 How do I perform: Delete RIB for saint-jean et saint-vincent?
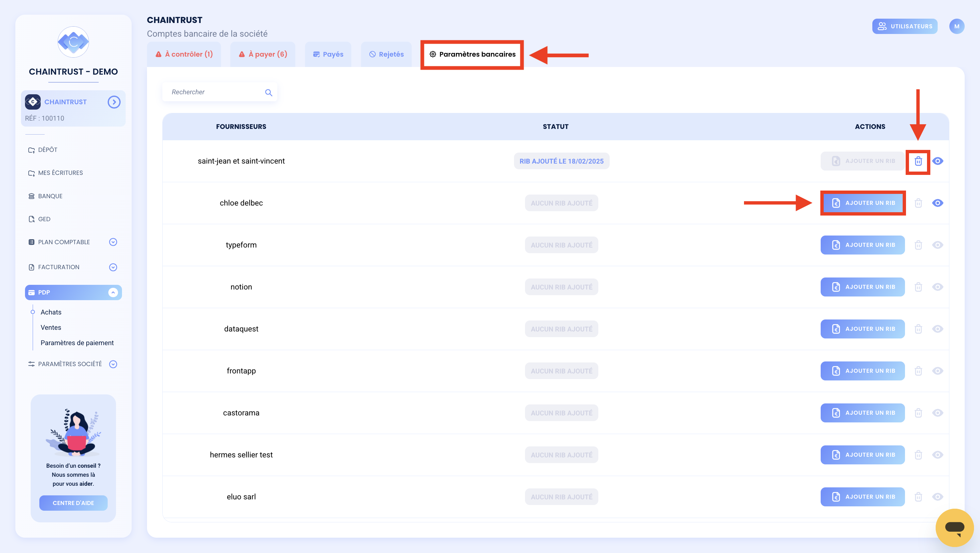click(x=918, y=161)
